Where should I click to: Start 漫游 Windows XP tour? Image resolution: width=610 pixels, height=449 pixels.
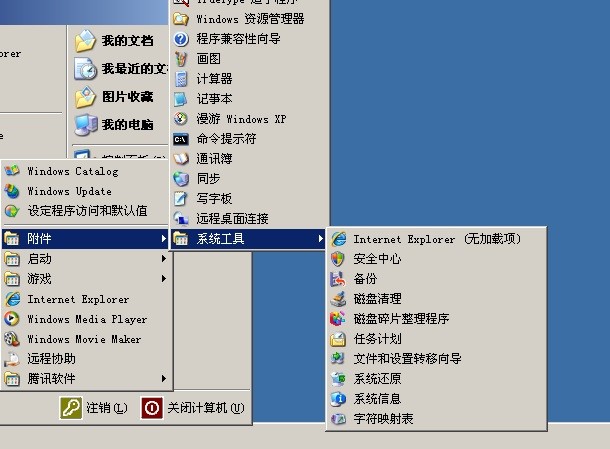[x=250, y=119]
